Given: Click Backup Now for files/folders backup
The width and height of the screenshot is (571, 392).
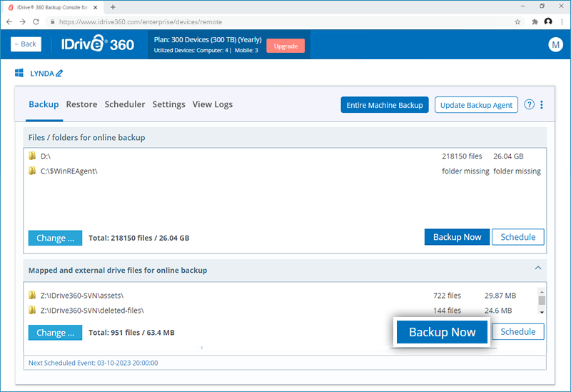Looking at the screenshot, I should click(457, 237).
